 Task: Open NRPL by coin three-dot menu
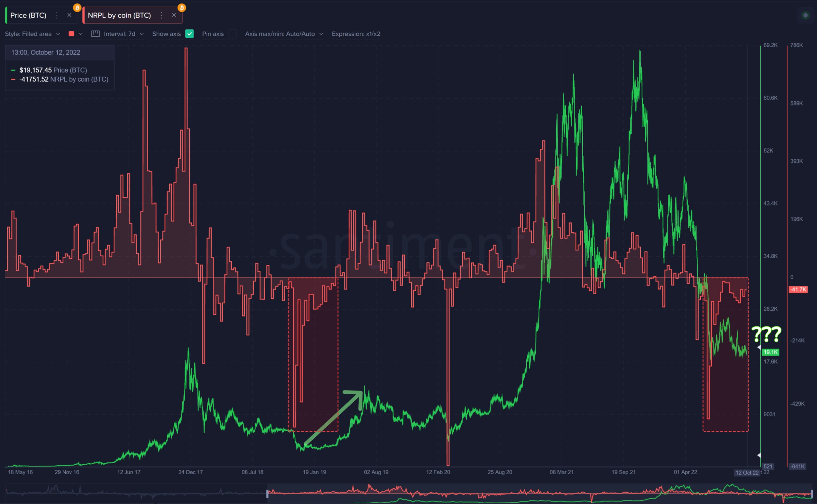[x=161, y=15]
